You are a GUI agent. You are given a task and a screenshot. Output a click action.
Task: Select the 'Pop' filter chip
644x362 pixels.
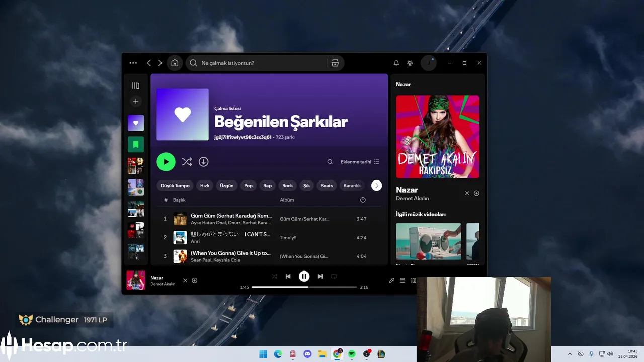pos(249,186)
